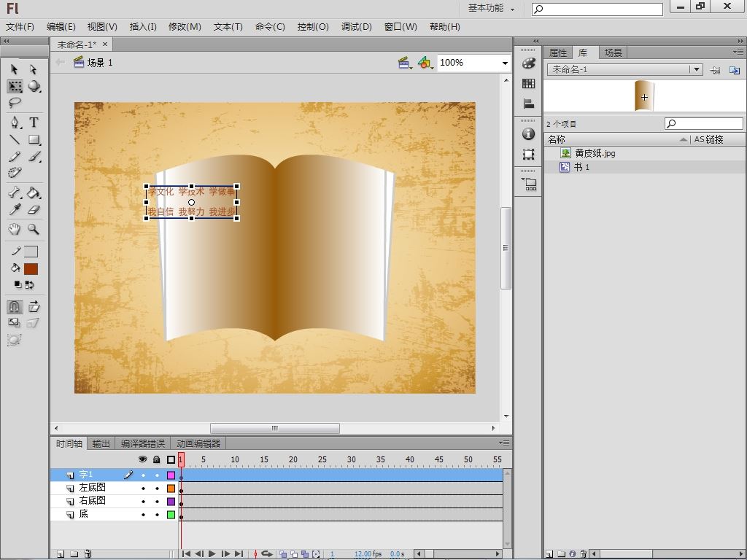
Task: Choose the Pen tool
Action: pyautogui.click(x=15, y=122)
